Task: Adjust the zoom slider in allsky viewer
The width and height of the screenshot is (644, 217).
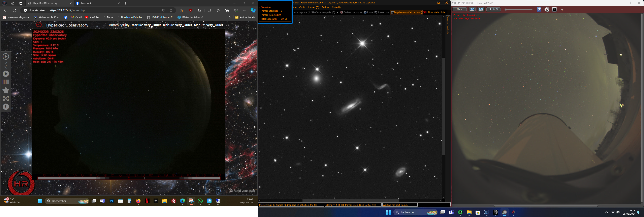Action: click(519, 9)
